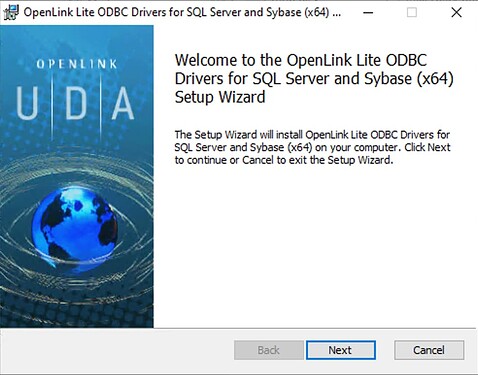Click the greyed-out Back button

point(269,350)
